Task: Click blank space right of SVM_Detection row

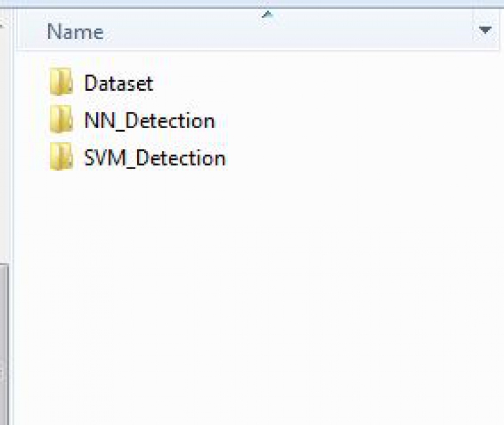Action: coord(360,158)
